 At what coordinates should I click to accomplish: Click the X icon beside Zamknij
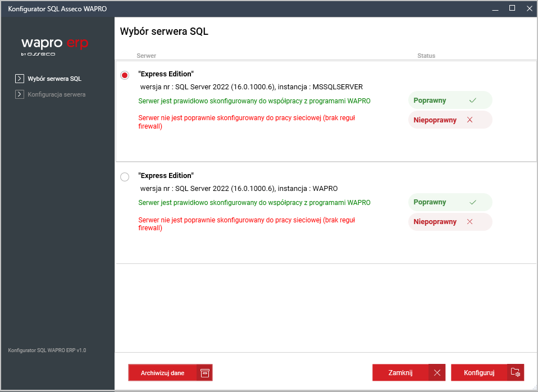[437, 373]
